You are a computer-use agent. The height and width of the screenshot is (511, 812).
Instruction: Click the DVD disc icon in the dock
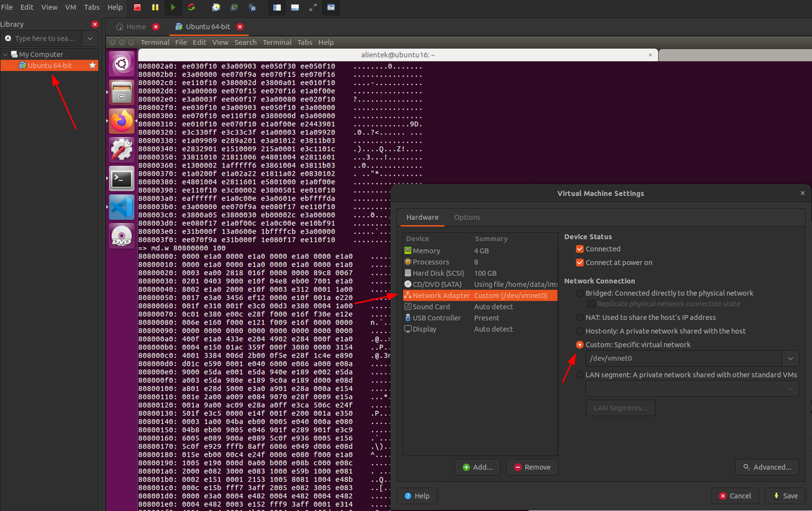tap(122, 236)
